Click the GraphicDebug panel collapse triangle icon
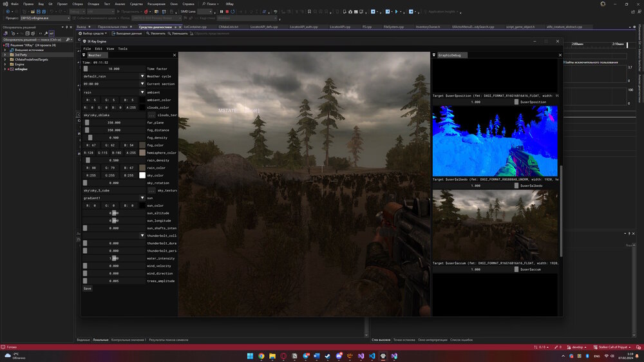 434,55
